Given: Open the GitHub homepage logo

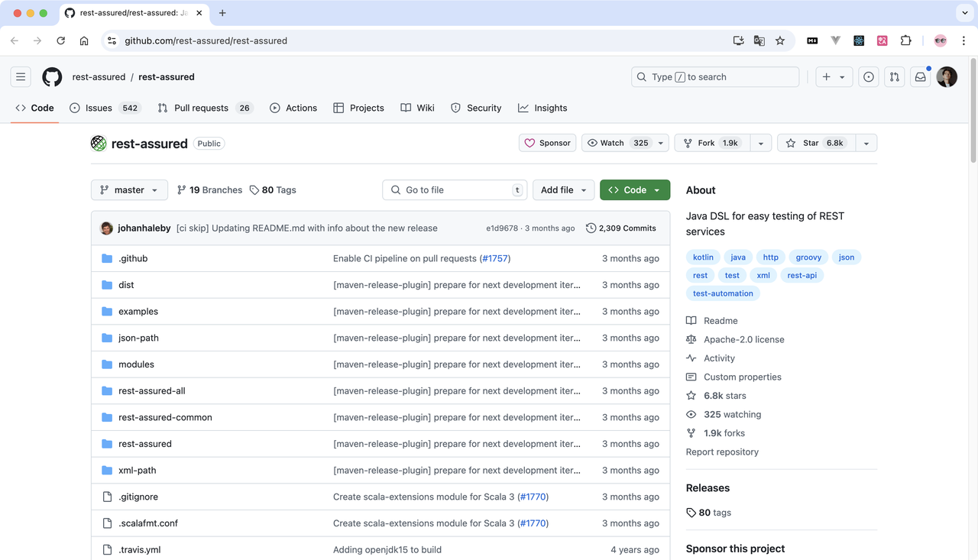Looking at the screenshot, I should tap(52, 77).
